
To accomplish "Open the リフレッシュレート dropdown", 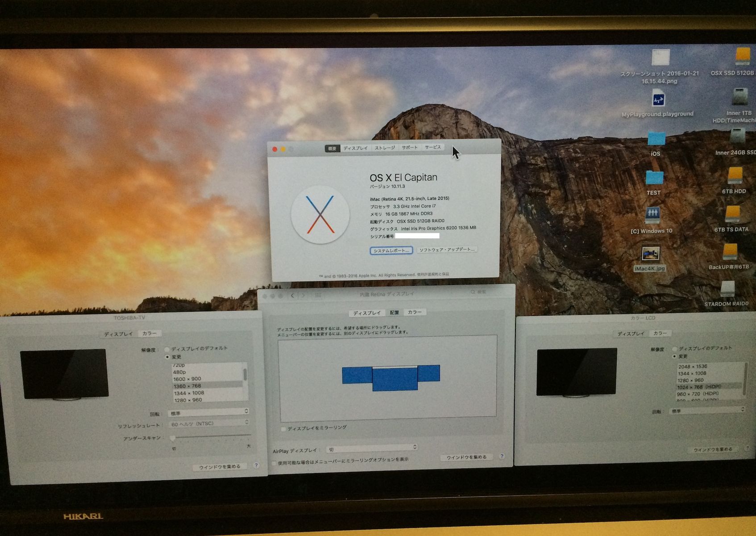I will click(x=209, y=423).
